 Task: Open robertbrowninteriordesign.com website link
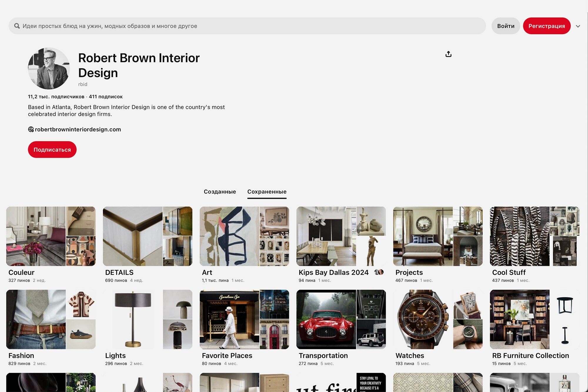pyautogui.click(x=78, y=129)
